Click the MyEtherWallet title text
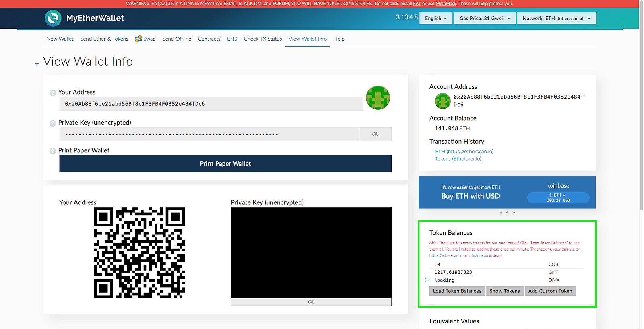This screenshot has width=644, height=329. coord(95,18)
